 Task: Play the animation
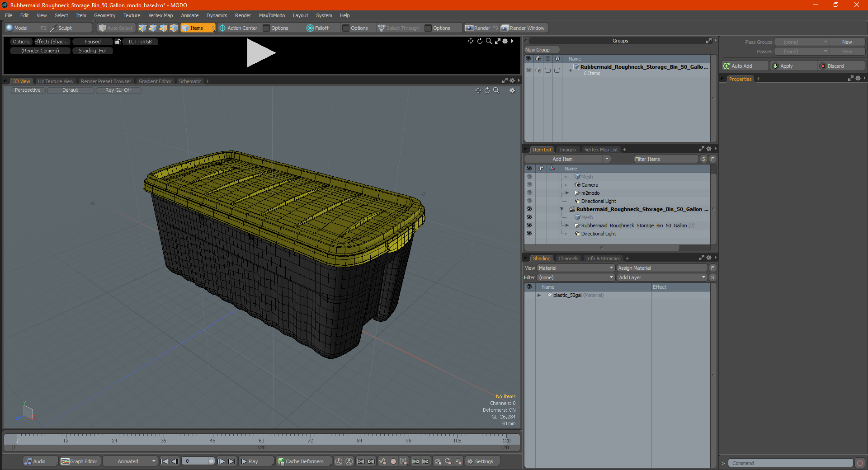[x=256, y=461]
